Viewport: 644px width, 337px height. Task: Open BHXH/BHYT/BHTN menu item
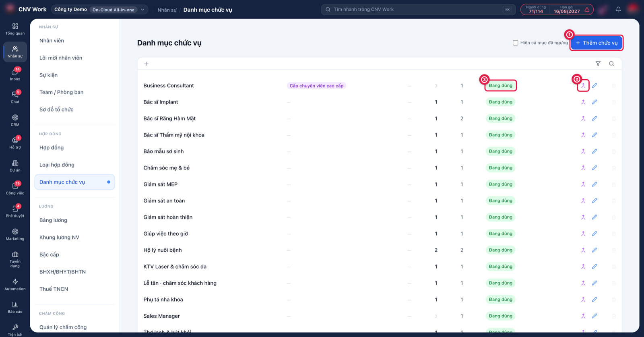(x=62, y=272)
